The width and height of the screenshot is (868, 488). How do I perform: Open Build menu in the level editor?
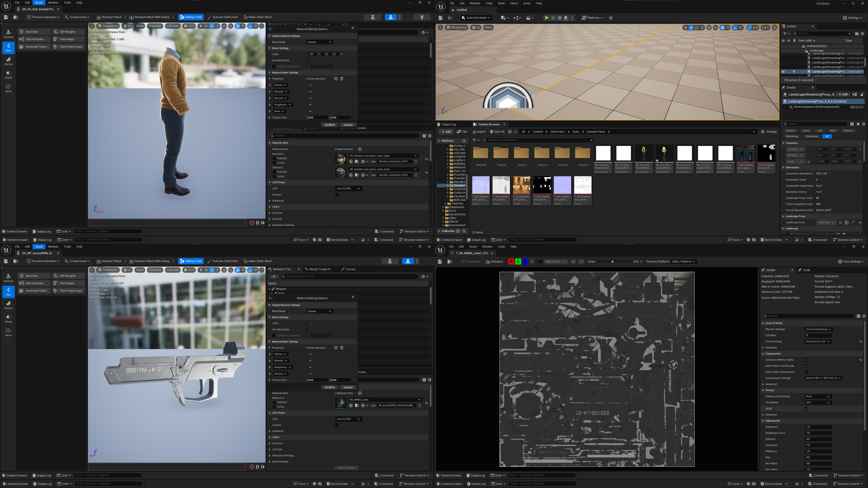(x=501, y=3)
